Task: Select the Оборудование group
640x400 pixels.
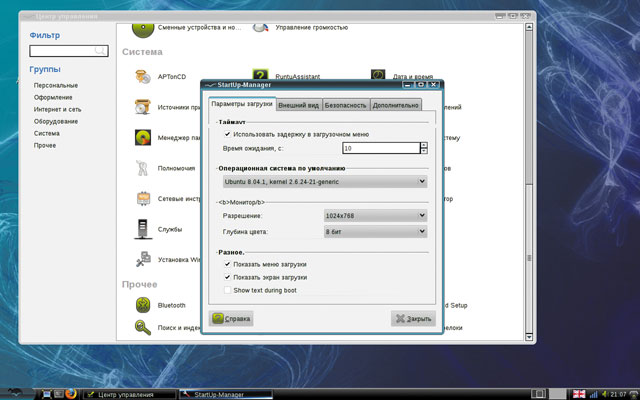Action: [x=56, y=121]
